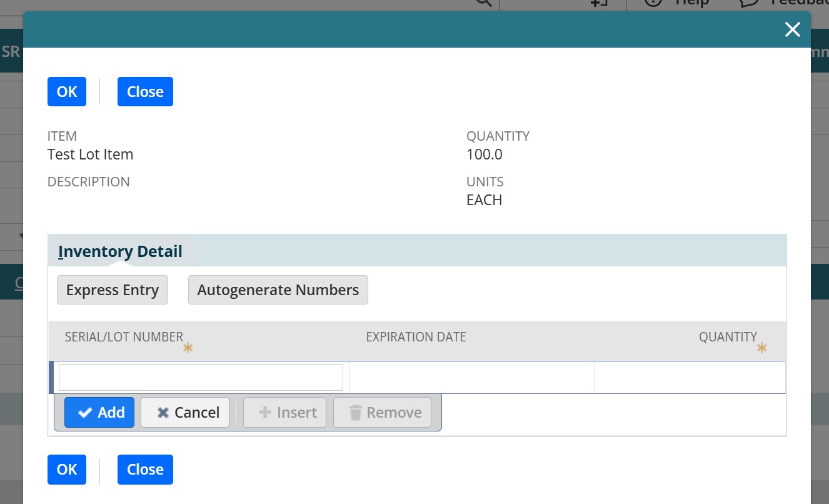The height and width of the screenshot is (504, 829).
Task: Open the Inventory Detail tab
Action: pyautogui.click(x=120, y=251)
